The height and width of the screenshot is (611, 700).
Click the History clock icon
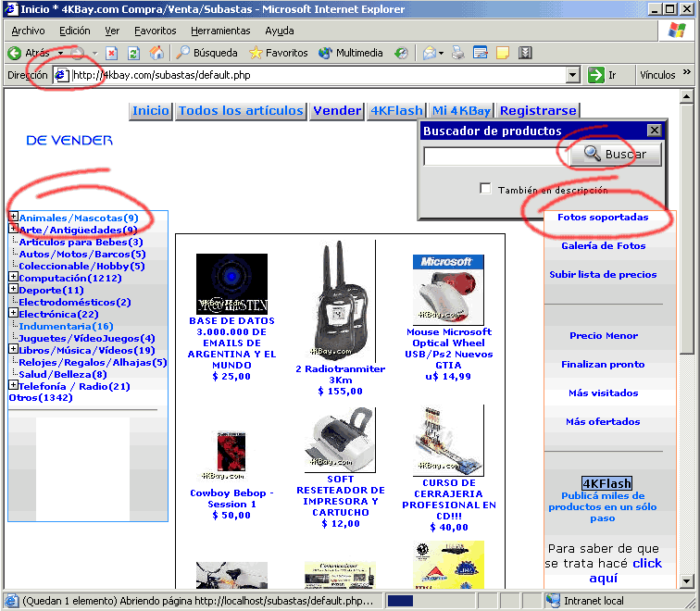pos(401,53)
